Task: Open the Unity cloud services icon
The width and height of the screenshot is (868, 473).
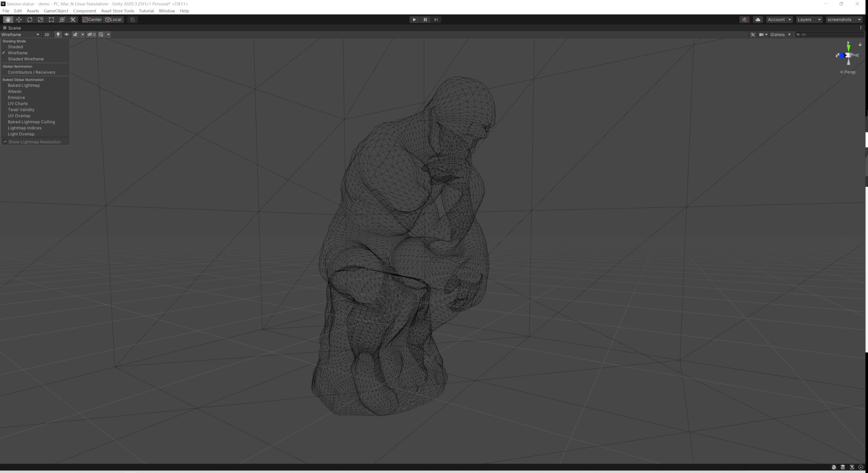Action: (x=758, y=19)
